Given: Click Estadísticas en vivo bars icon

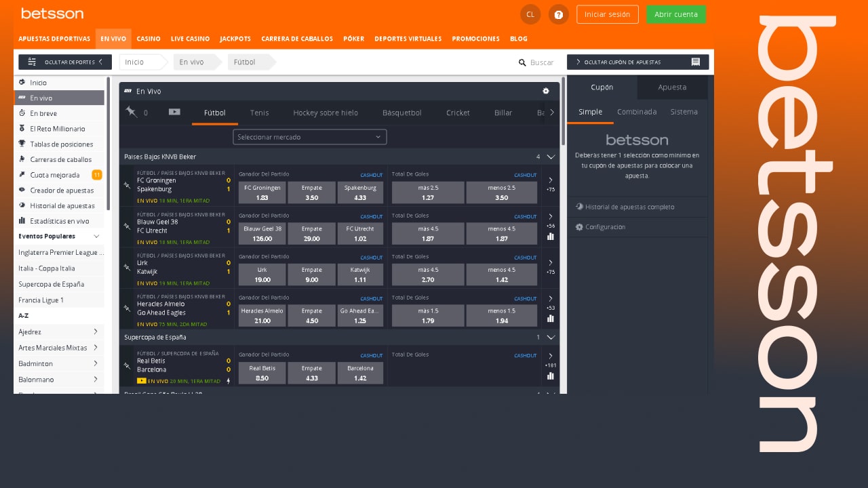Looking at the screenshot, I should pyautogui.click(x=22, y=220).
